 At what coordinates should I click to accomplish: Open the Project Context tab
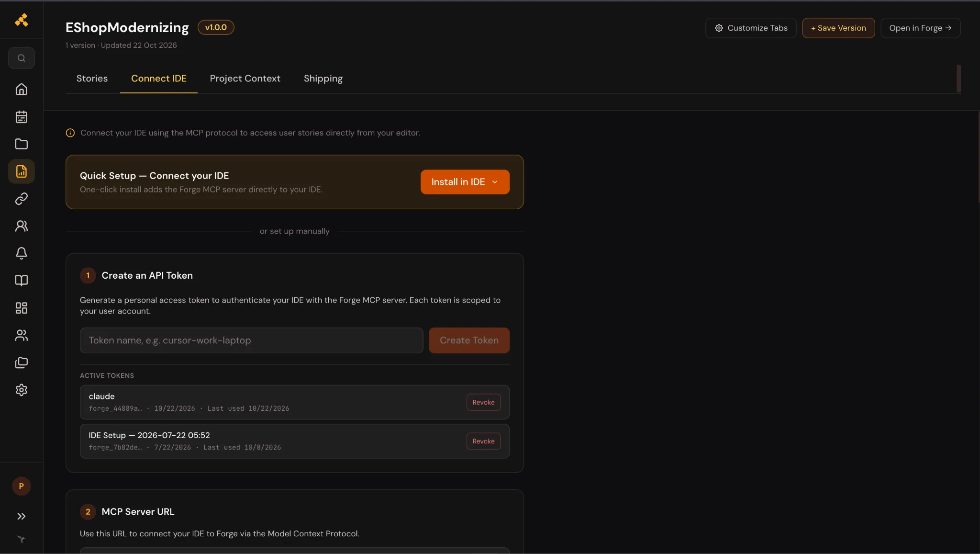coord(245,79)
